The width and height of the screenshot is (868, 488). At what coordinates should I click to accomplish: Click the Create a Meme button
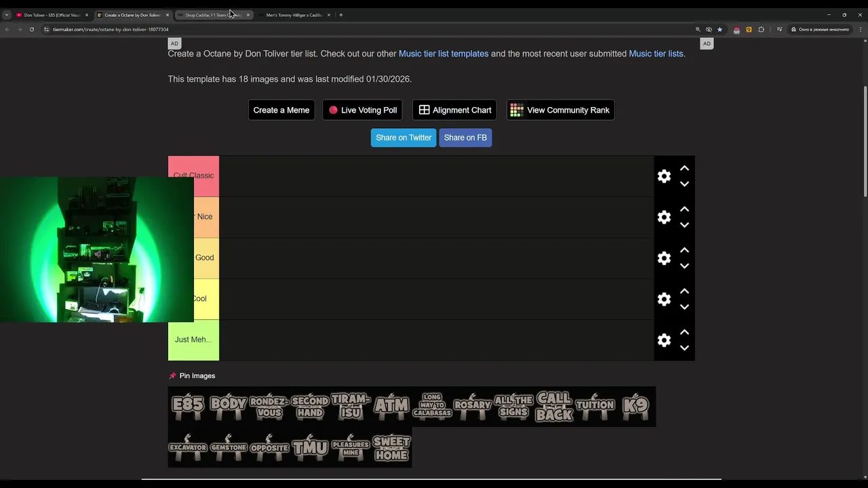coord(281,110)
